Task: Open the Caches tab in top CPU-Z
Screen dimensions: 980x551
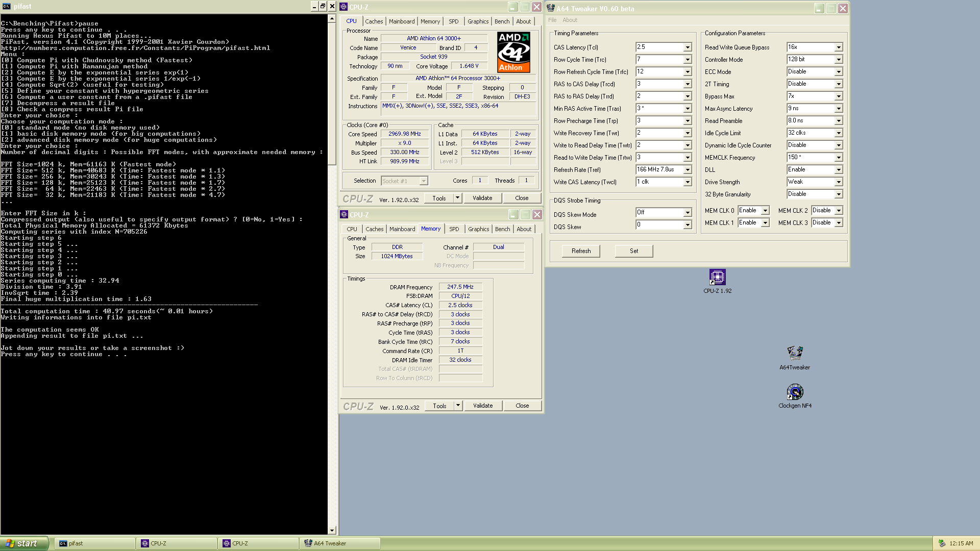Action: coord(374,21)
